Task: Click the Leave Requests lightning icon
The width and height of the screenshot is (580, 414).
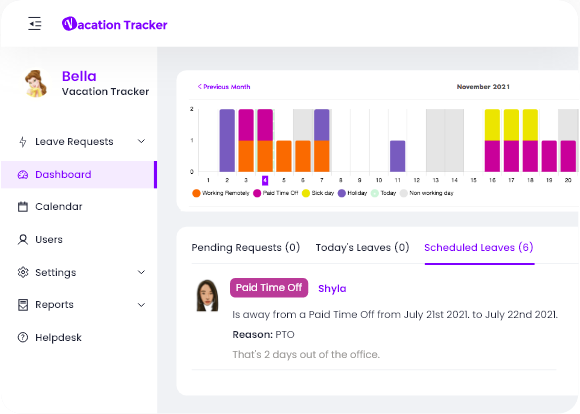Action: [x=23, y=142]
